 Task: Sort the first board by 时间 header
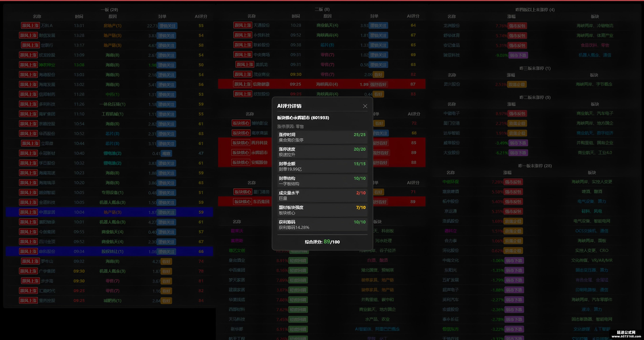pos(79,16)
